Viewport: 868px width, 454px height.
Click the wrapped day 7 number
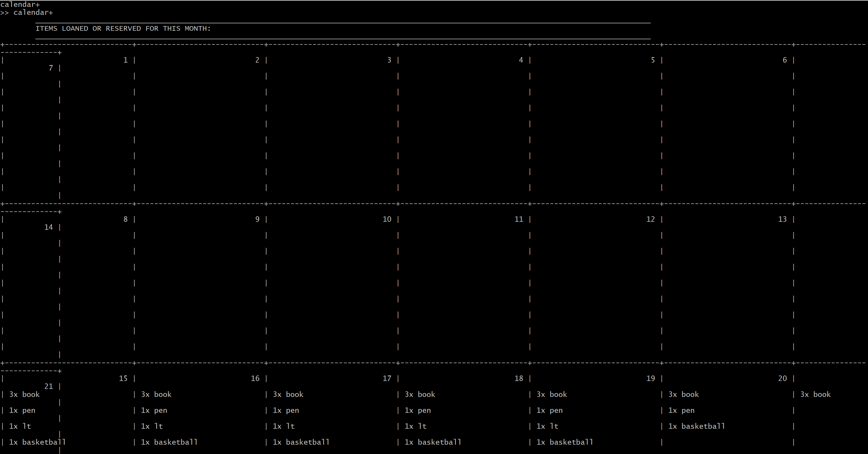tap(51, 68)
